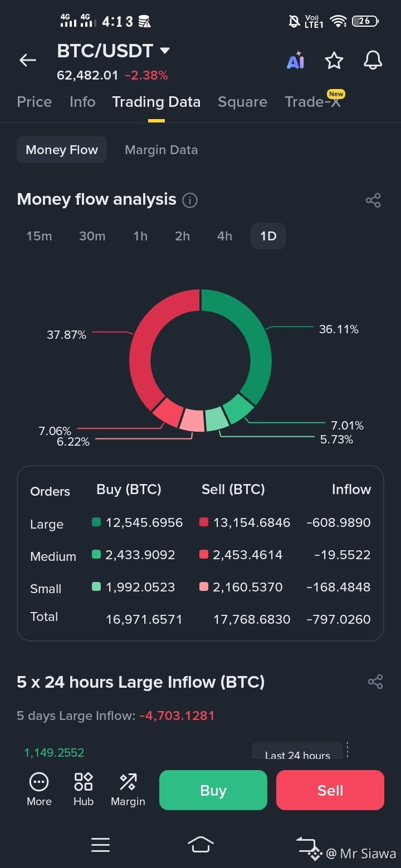The image size is (401, 868).
Task: Share the Money flow analysis chart
Action: point(373,200)
